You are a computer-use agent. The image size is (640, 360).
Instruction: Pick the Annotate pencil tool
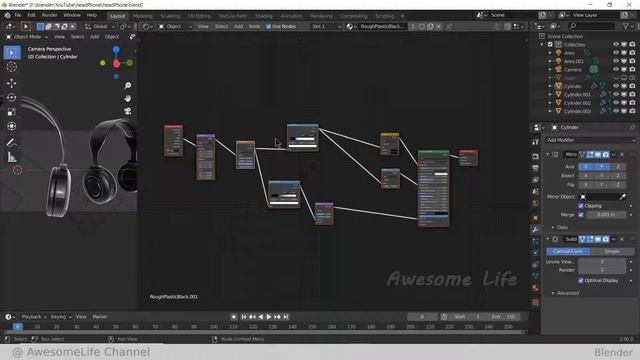tap(12, 142)
